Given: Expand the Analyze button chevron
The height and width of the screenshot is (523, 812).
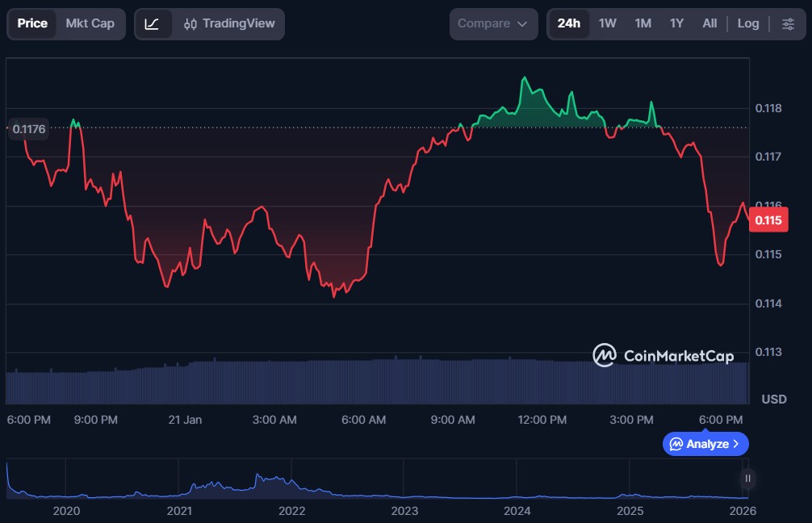Looking at the screenshot, I should (735, 444).
